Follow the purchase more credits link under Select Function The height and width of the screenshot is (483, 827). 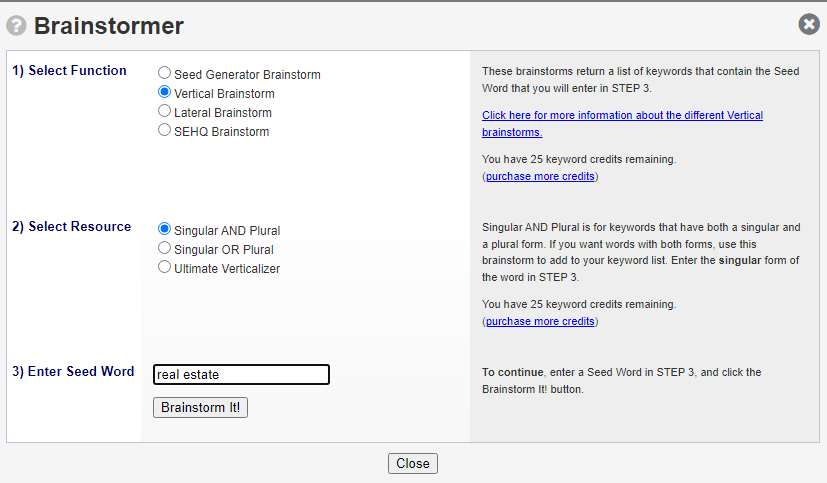point(540,176)
